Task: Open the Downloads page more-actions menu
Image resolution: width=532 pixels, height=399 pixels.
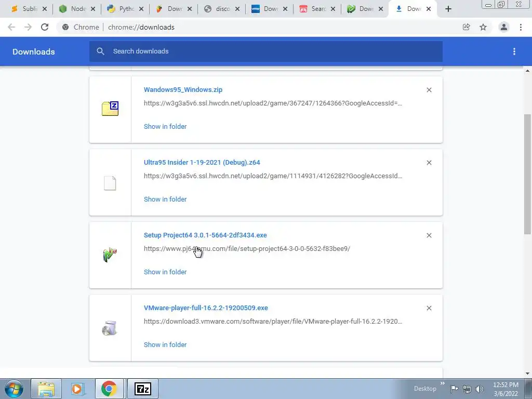Action: tap(514, 51)
